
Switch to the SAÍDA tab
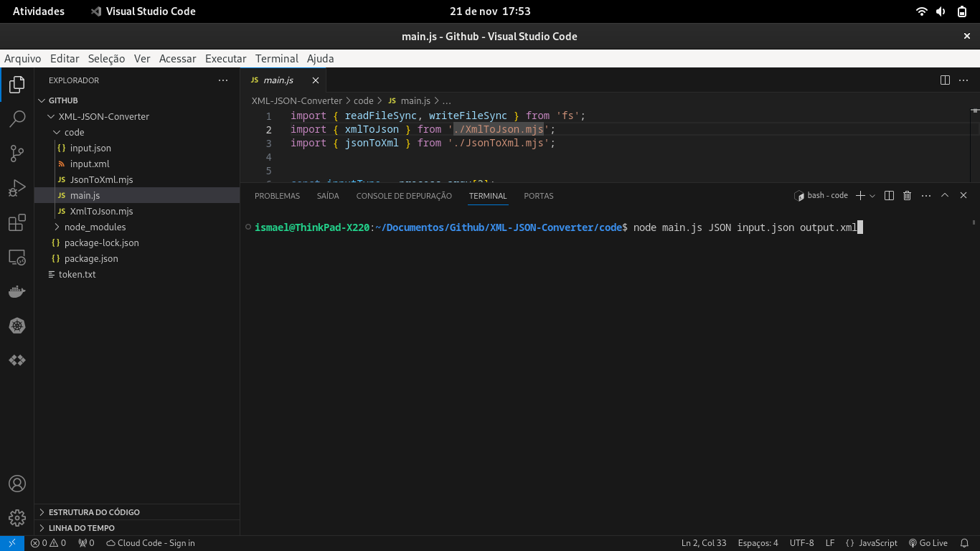pyautogui.click(x=328, y=195)
